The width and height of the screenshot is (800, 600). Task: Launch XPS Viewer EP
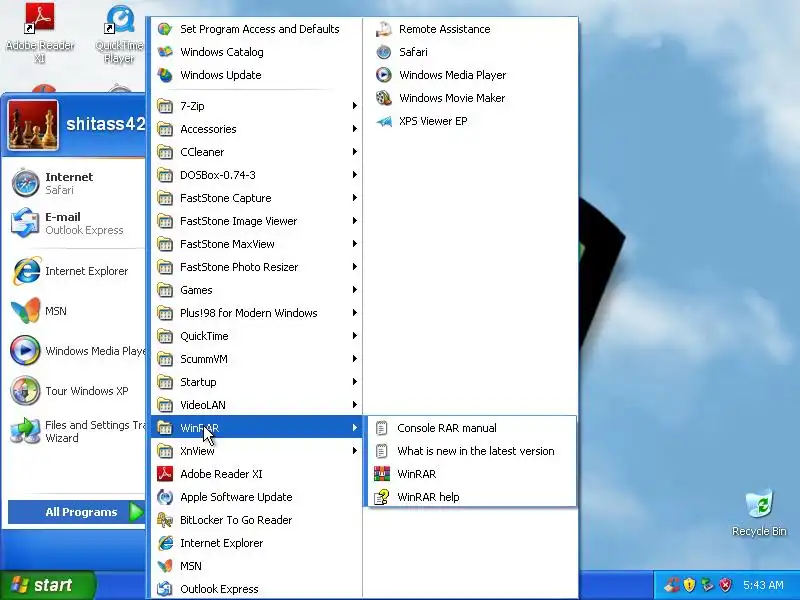coord(470,121)
